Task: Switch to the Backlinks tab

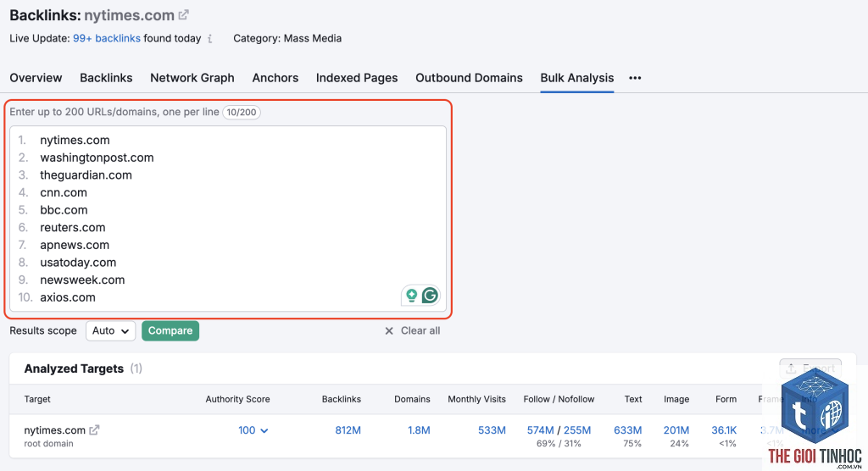Action: (x=106, y=78)
